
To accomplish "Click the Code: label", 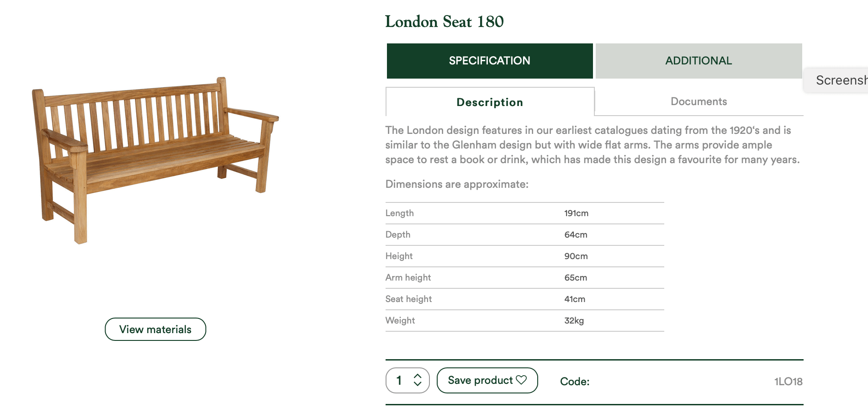I will (x=575, y=382).
